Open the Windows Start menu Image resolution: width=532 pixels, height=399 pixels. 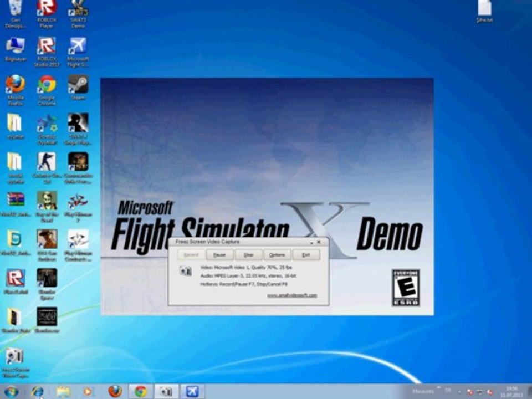(11, 392)
